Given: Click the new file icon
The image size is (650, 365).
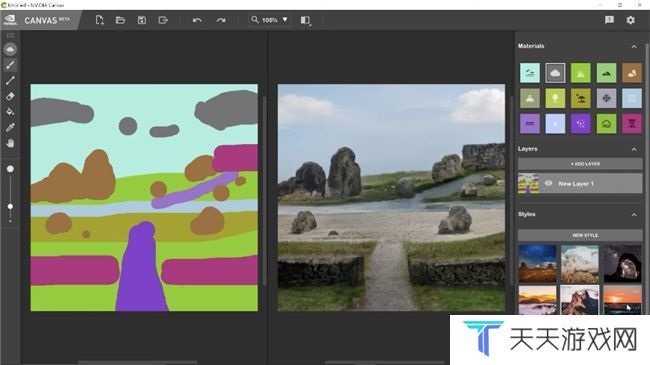Looking at the screenshot, I should pos(99,20).
